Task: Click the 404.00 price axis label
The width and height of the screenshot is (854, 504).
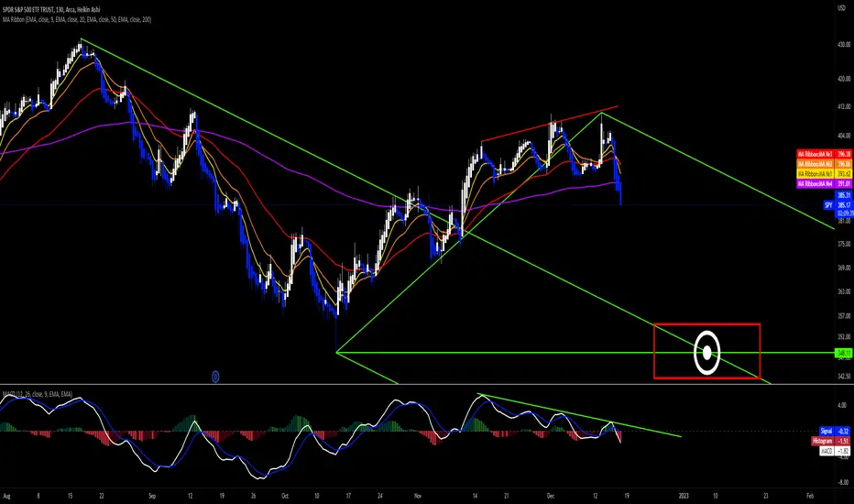Action: [x=844, y=136]
